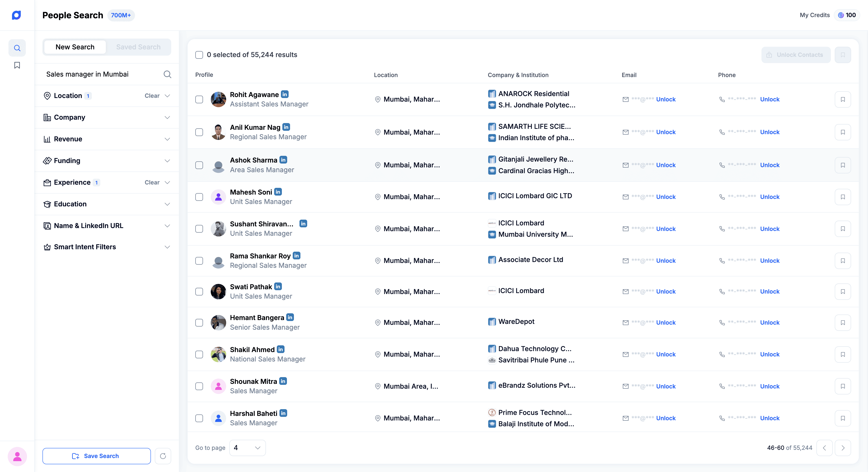Select the New Search tab
868x472 pixels.
coord(75,47)
